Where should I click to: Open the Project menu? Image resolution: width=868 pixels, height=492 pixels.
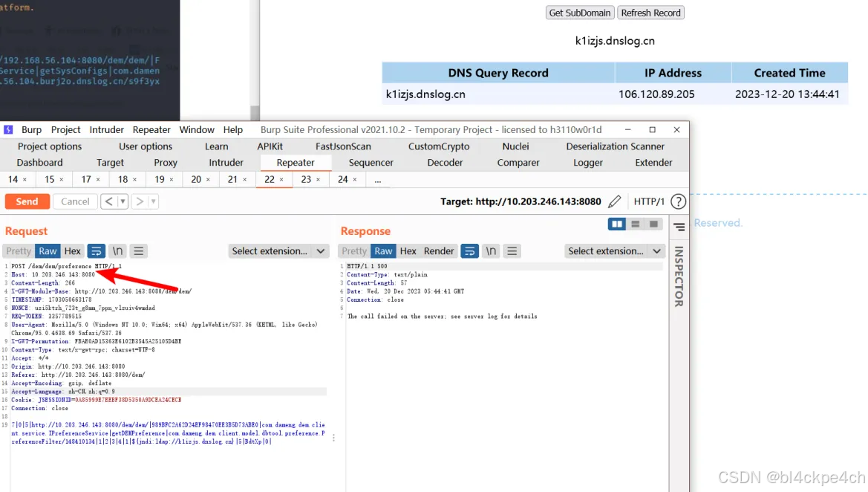point(66,129)
